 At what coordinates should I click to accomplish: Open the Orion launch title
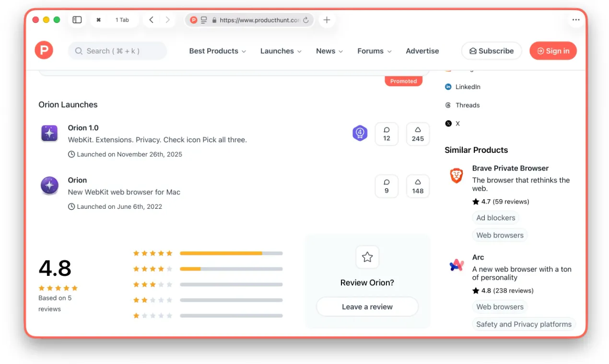tap(77, 180)
